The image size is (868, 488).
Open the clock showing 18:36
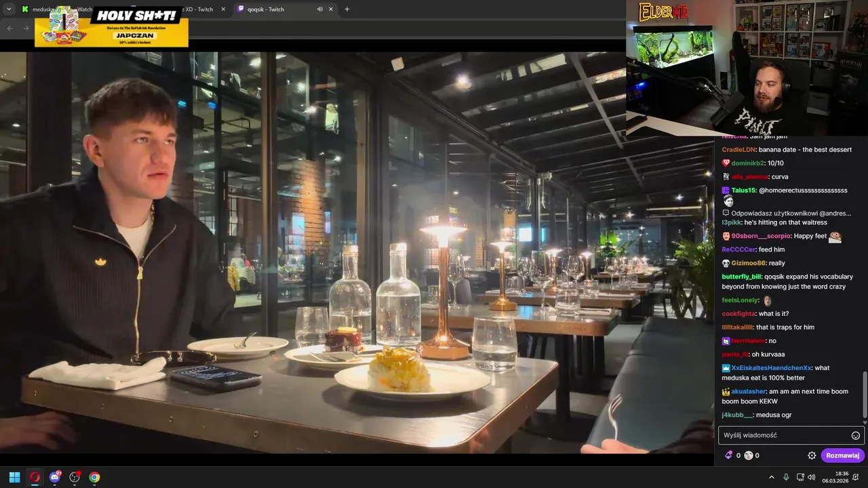[x=835, y=477]
